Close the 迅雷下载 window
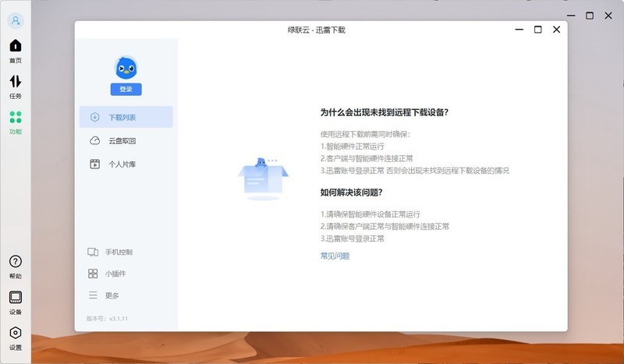 556,30
